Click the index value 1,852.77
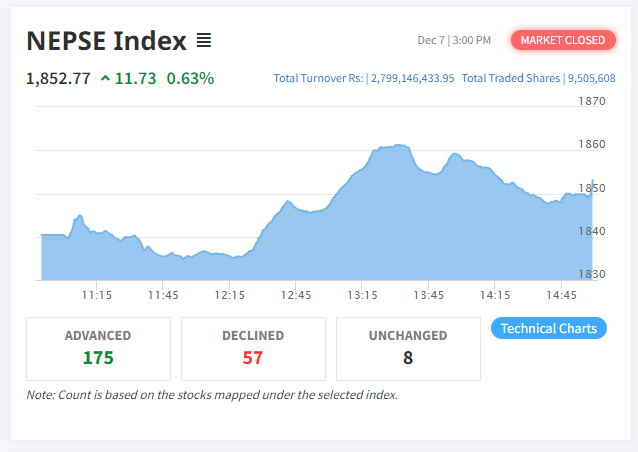Screen dimensions: 638x452 click(59, 78)
